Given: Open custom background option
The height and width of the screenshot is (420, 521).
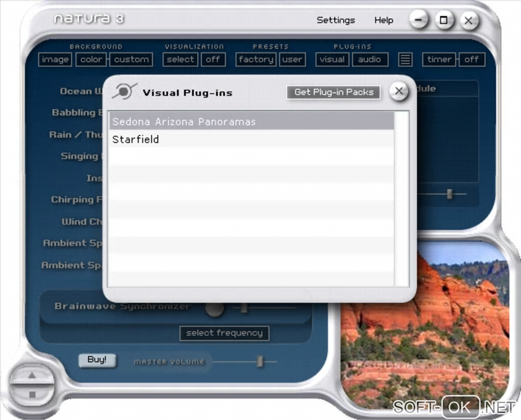Looking at the screenshot, I should [x=131, y=59].
